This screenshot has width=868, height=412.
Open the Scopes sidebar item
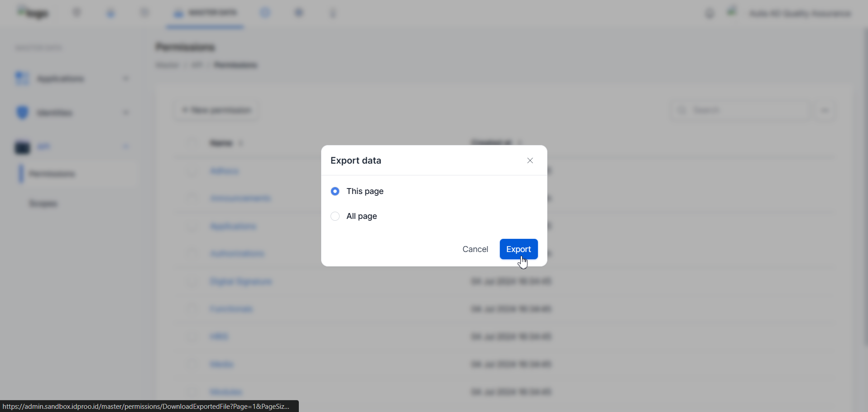pyautogui.click(x=43, y=204)
